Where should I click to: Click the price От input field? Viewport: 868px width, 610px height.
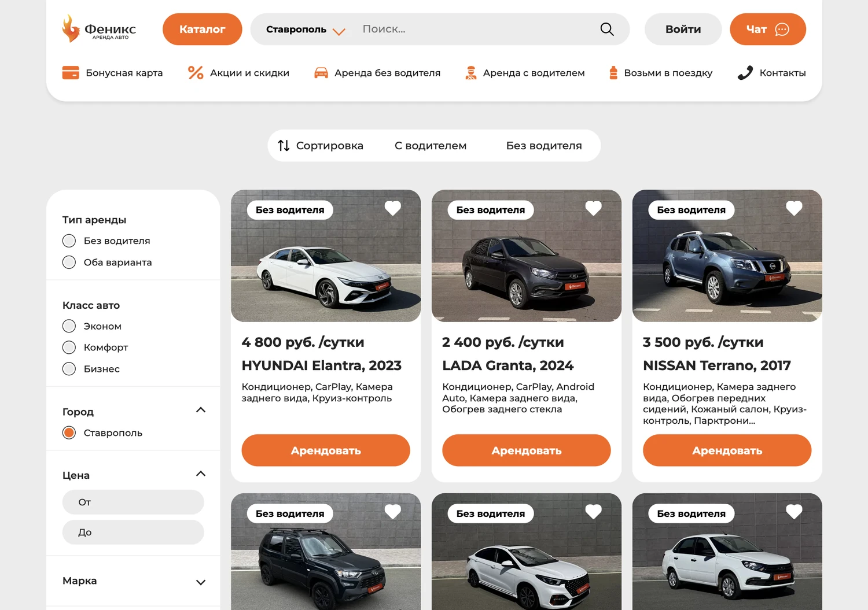(133, 502)
